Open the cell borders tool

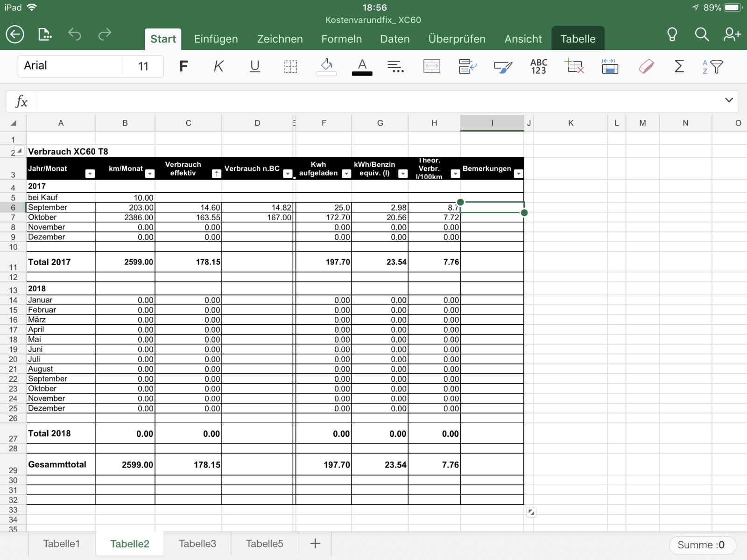coord(290,67)
